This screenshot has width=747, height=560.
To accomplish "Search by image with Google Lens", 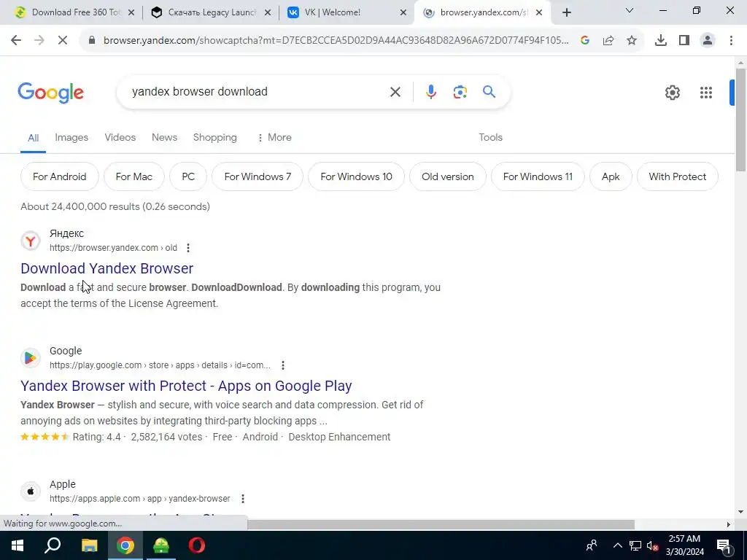I will [x=460, y=92].
